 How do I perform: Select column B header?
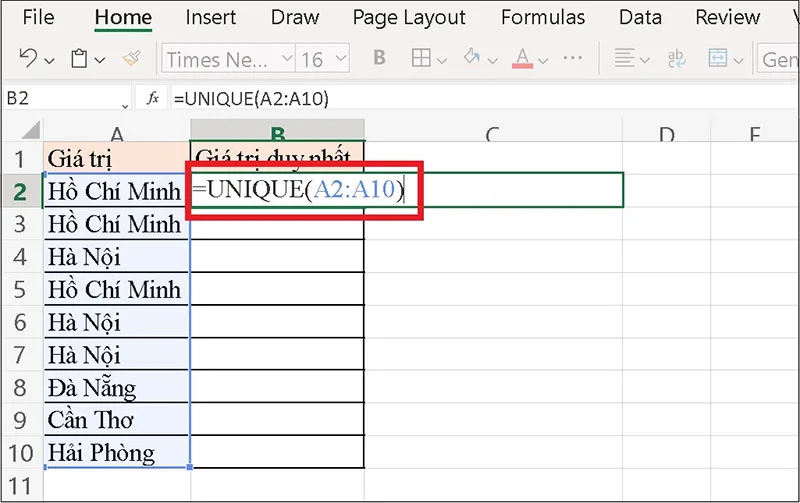coord(278,131)
